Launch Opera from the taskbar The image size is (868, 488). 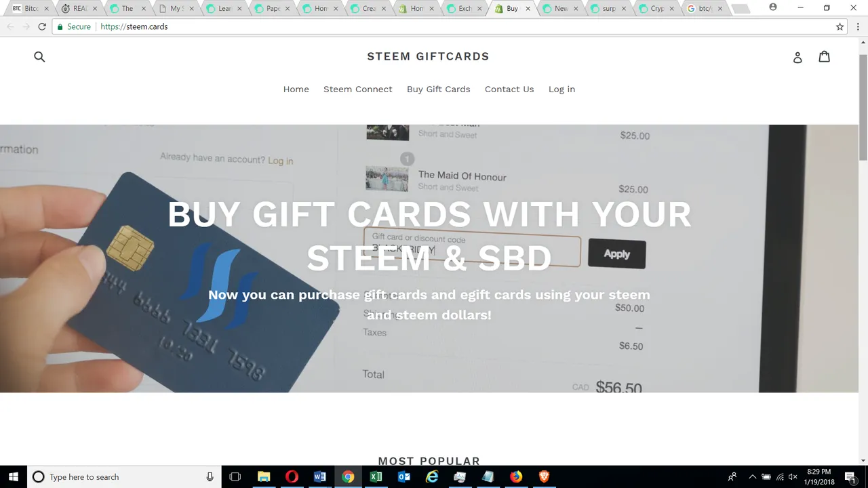(292, 476)
